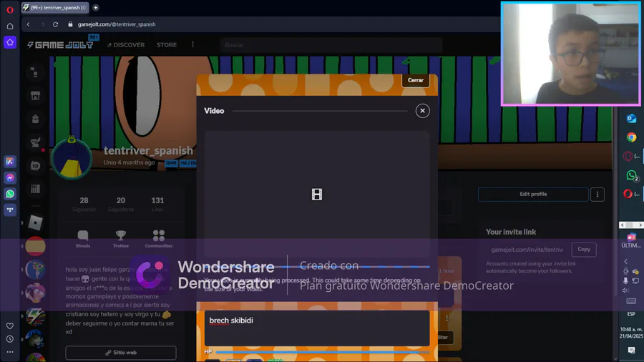
Task: Go back one page
Action: tap(29, 24)
